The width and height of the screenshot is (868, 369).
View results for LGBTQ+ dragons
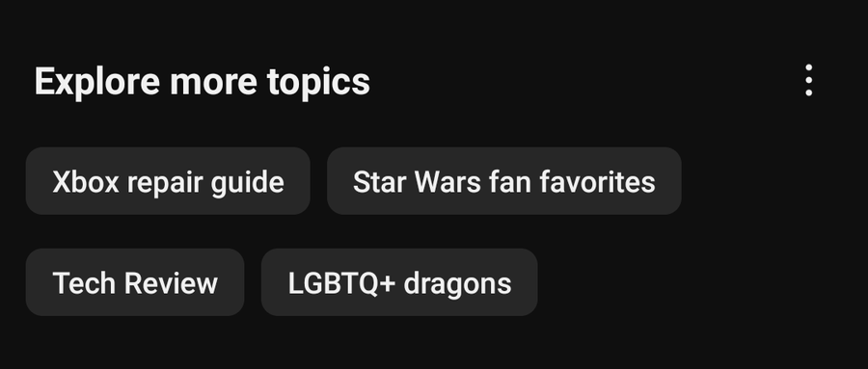399,282
